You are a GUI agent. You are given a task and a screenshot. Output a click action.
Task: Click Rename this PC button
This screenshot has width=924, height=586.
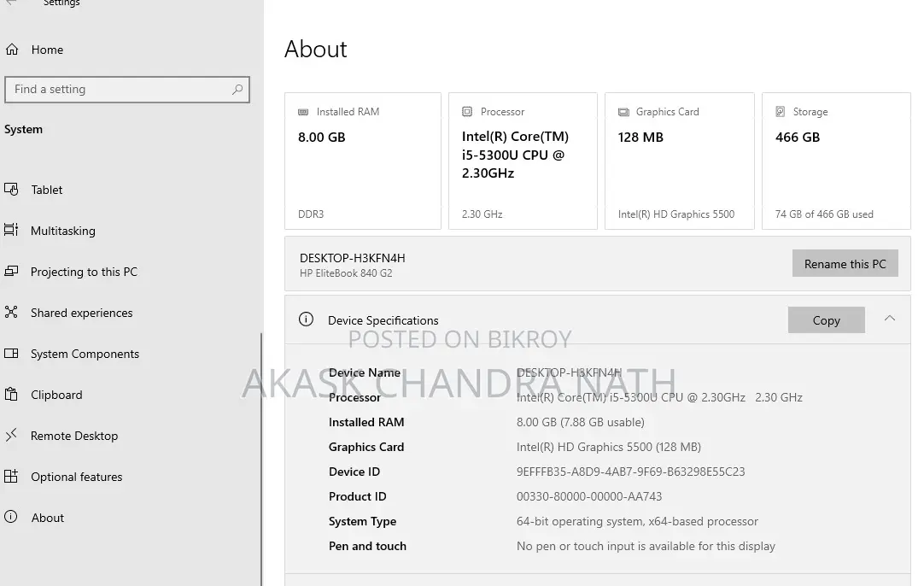click(845, 263)
